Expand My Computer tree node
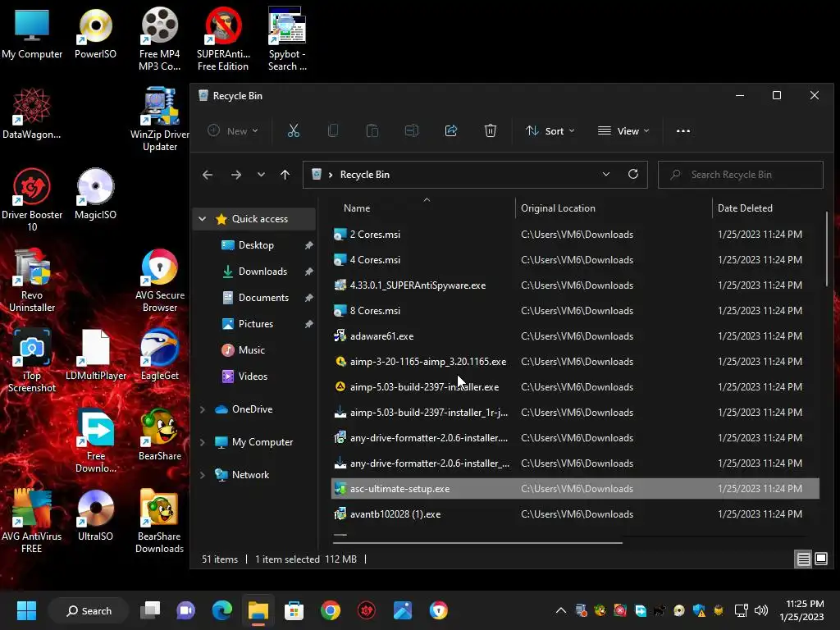Image resolution: width=840 pixels, height=630 pixels. [x=202, y=442]
